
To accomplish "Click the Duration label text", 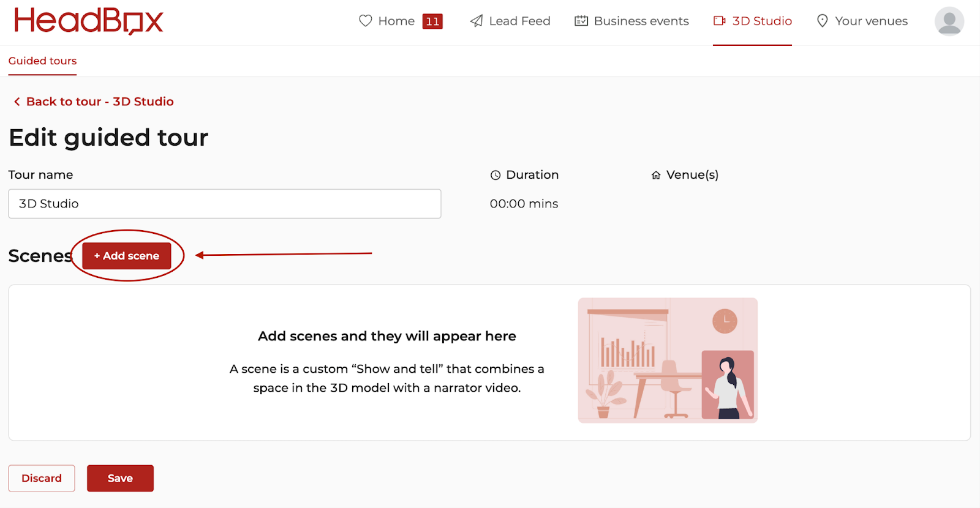I will pos(532,175).
